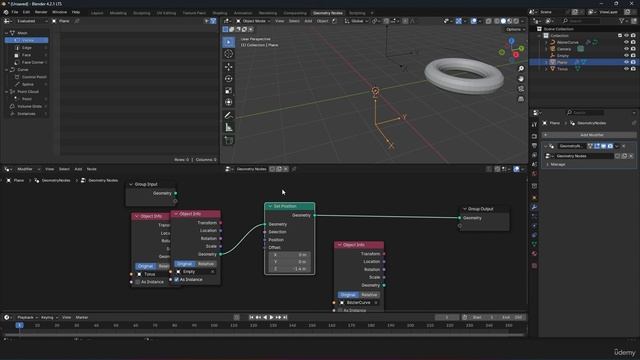This screenshot has height=360, width=640.
Task: Select wireframe viewport shading mode
Action: [497, 21]
